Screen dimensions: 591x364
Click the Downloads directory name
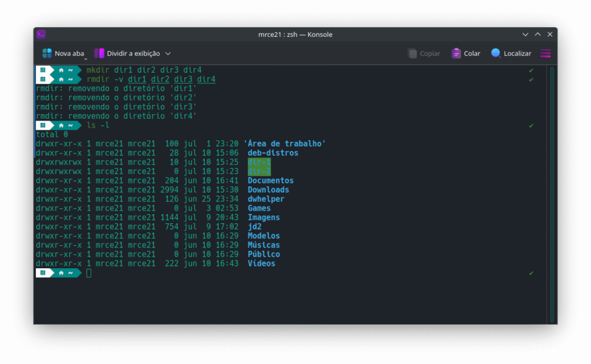tap(268, 190)
